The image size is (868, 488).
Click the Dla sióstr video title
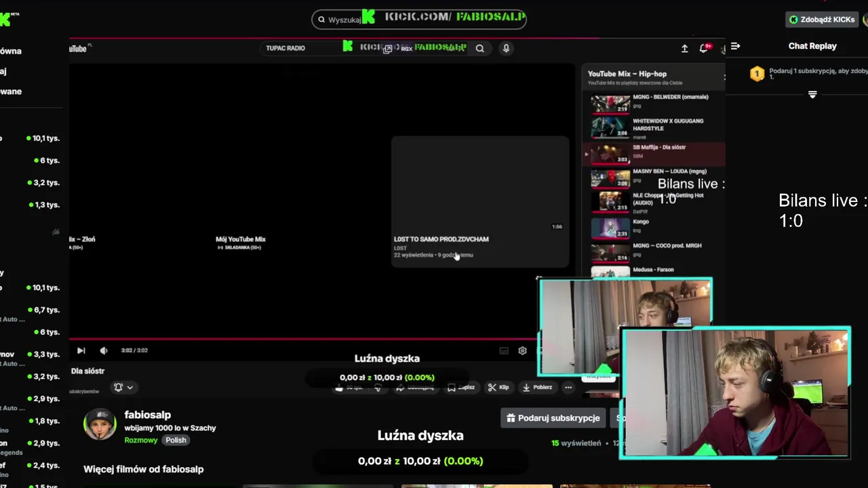87,371
